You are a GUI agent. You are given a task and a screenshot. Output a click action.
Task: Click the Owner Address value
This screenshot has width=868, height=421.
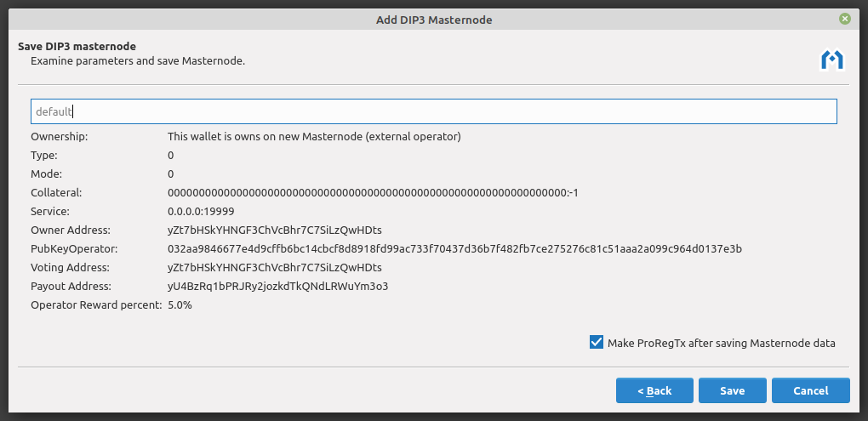(x=274, y=230)
